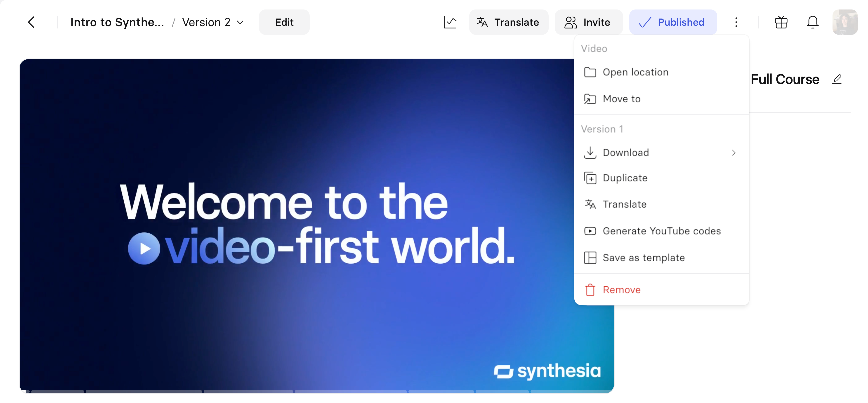Toggle the Published status button
The height and width of the screenshot is (403, 868).
[672, 22]
